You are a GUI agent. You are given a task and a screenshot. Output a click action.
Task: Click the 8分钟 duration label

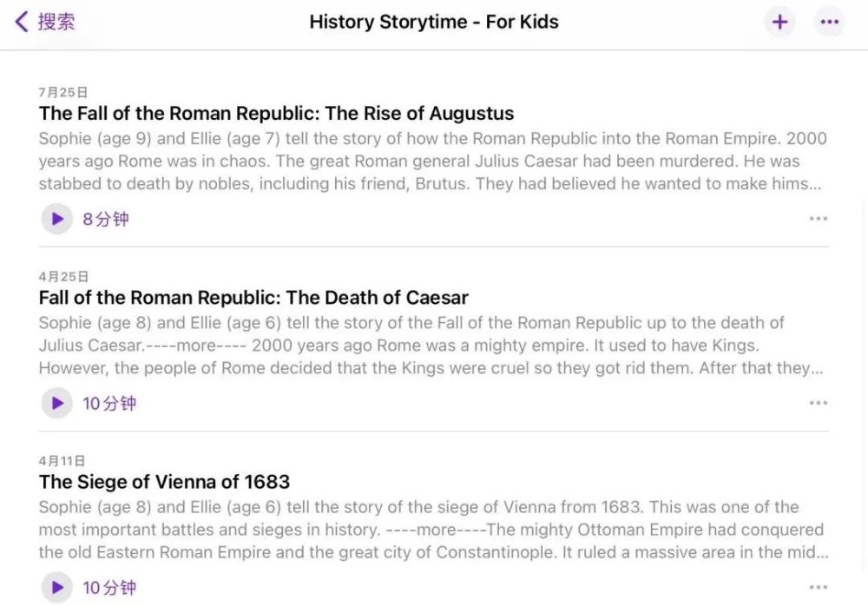[106, 219]
